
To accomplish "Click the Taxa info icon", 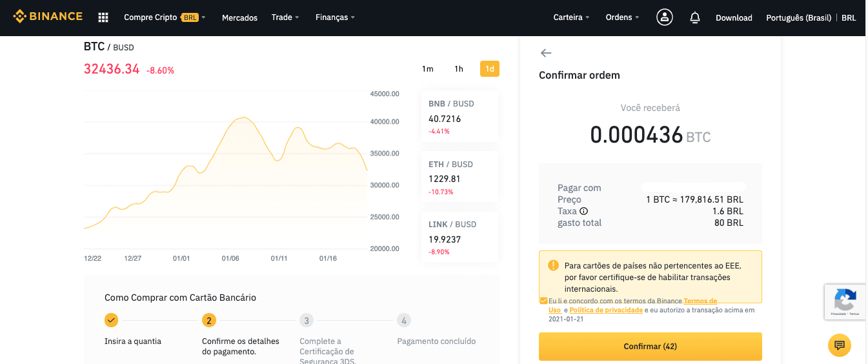I will coord(583,211).
